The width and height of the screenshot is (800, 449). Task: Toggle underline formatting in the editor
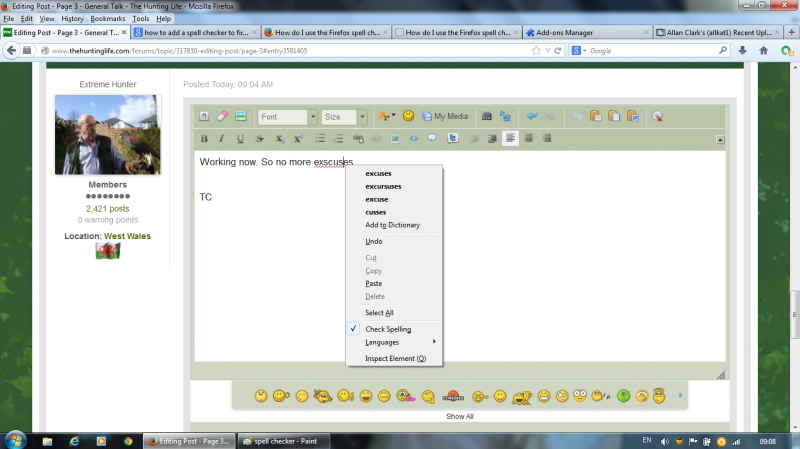click(x=240, y=138)
